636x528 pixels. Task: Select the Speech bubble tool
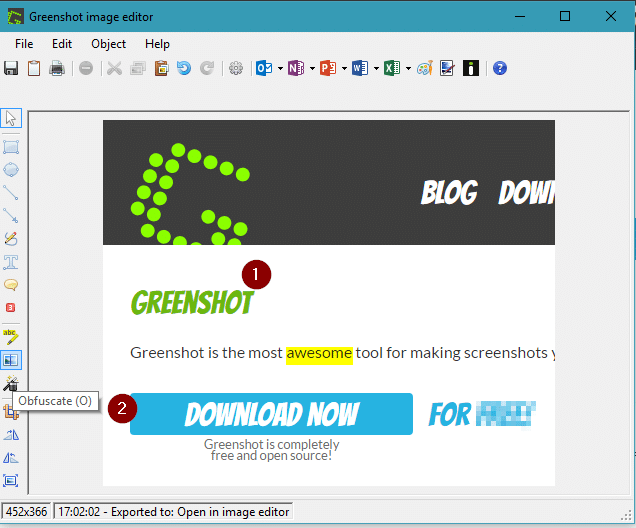[11, 285]
